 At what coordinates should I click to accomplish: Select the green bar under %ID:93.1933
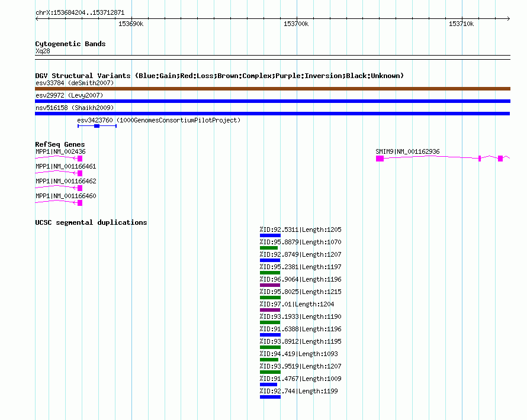pyautogui.click(x=270, y=322)
